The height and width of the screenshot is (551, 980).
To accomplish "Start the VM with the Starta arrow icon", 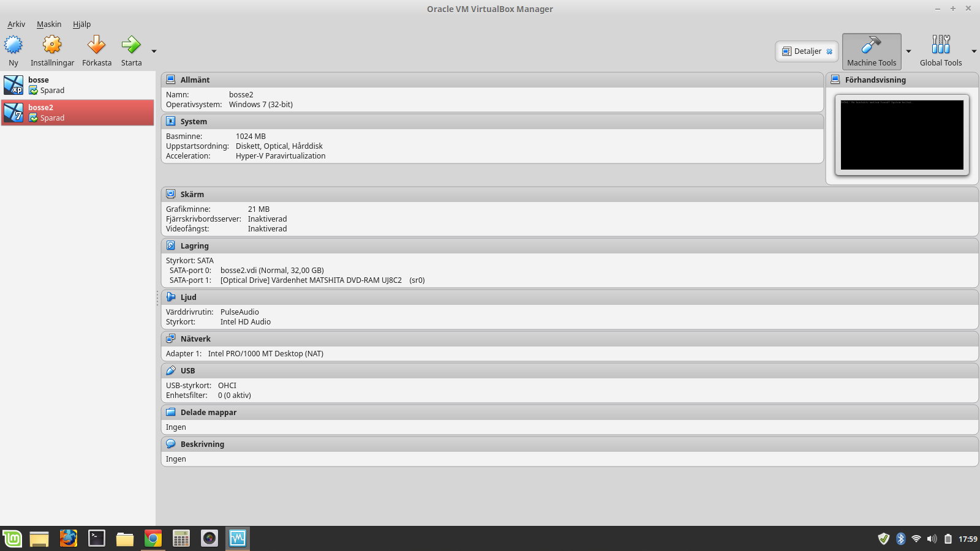I will click(x=131, y=45).
